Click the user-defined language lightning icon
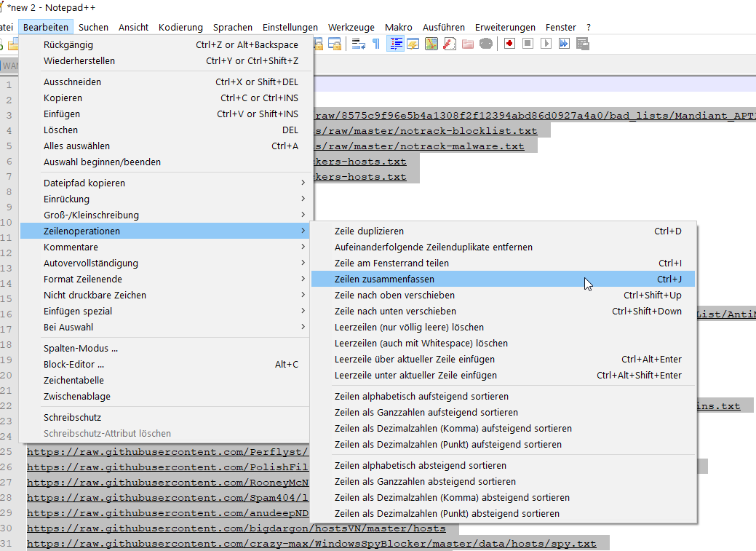 coord(413,44)
